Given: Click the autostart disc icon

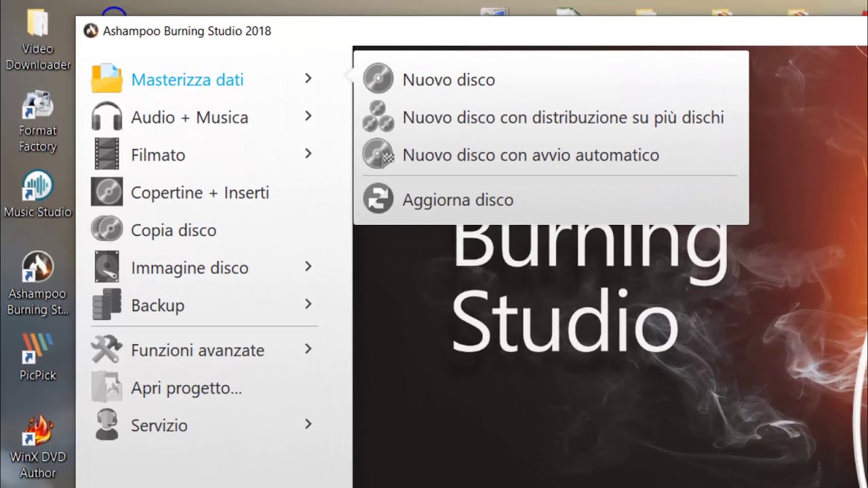Looking at the screenshot, I should [378, 154].
